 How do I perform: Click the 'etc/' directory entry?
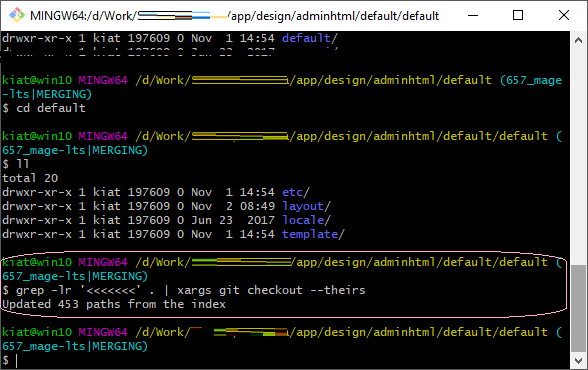[x=296, y=192]
